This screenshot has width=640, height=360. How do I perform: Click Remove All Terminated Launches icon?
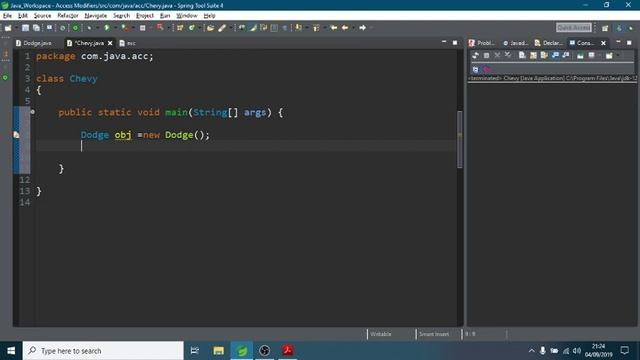click(x=508, y=55)
